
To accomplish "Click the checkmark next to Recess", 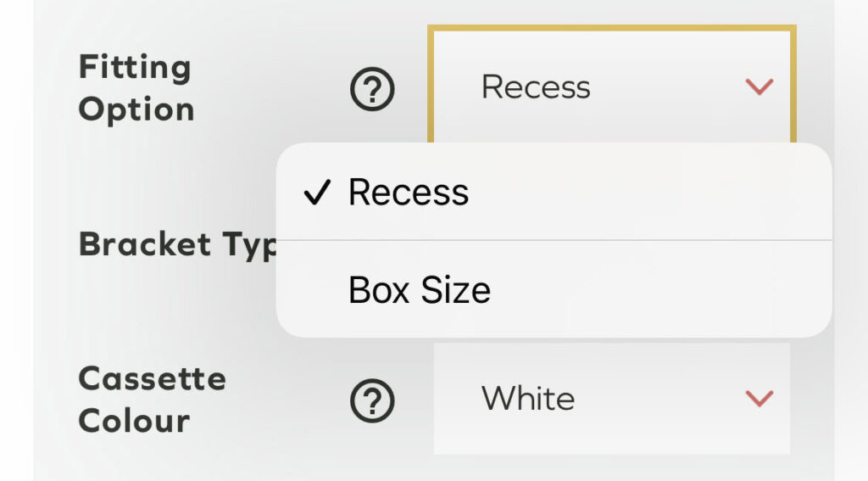I will (315, 193).
